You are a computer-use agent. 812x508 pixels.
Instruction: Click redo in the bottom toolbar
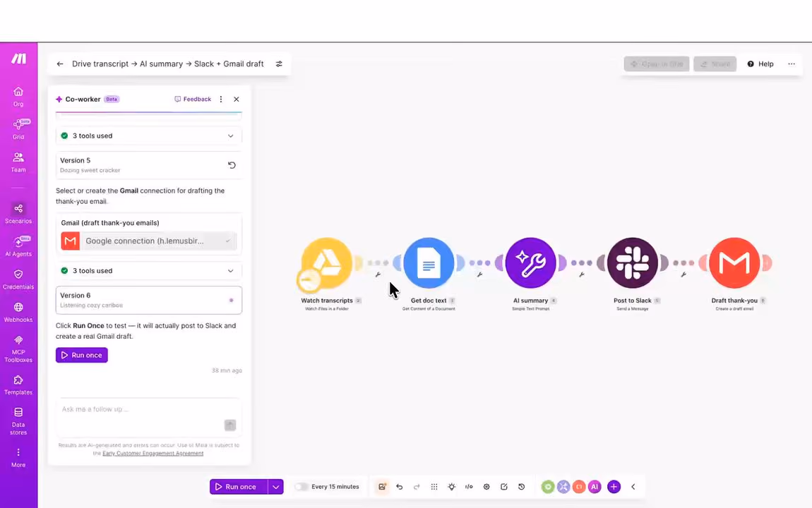click(x=417, y=486)
